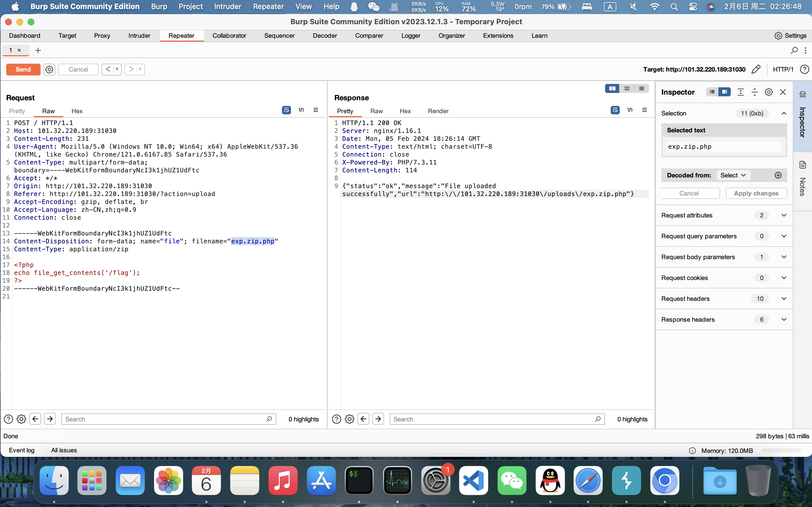Switch to the Decoder tab
Viewport: 812px width, 507px height.
(325, 35)
